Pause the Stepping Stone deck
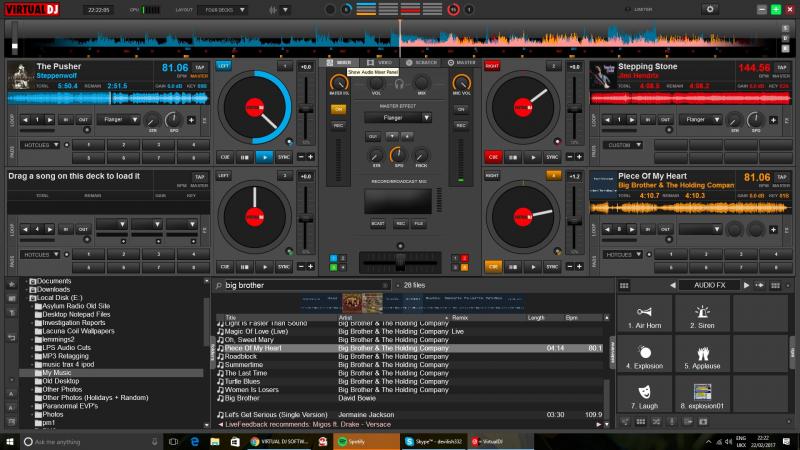 513,157
